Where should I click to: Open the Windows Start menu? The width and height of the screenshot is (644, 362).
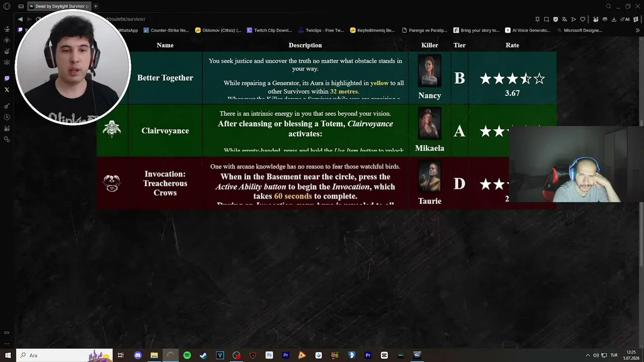click(7, 355)
